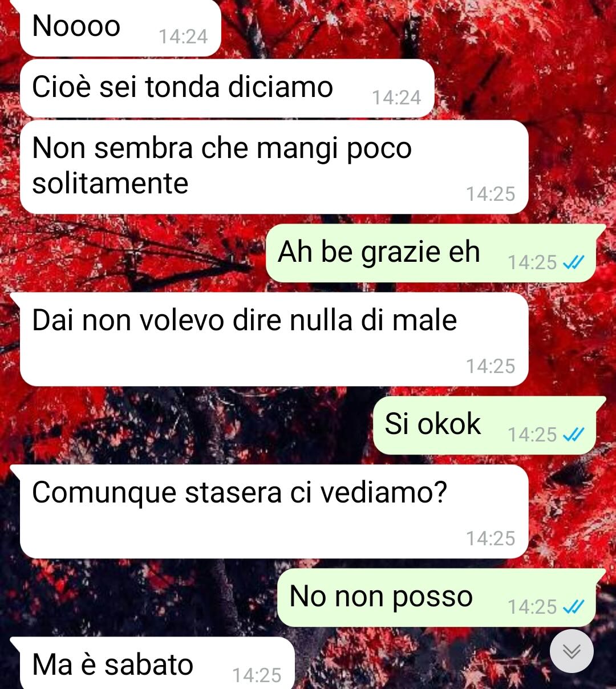Click timestamp of 'Non sembra che mangi poco' message
This screenshot has height=689, width=616.
point(491,194)
